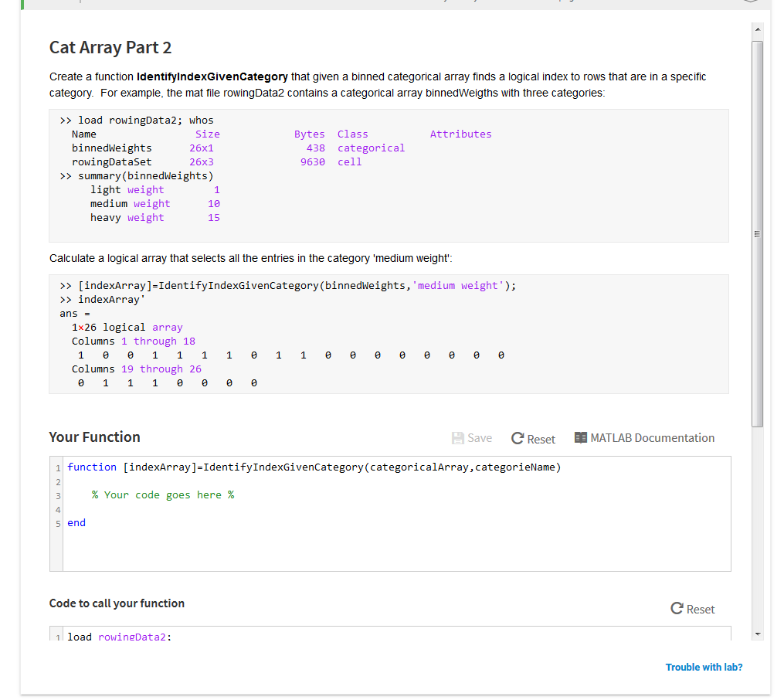Screen dimensions: 784x700
Task: Click the vertical scrollbar thumb
Action: [758, 234]
